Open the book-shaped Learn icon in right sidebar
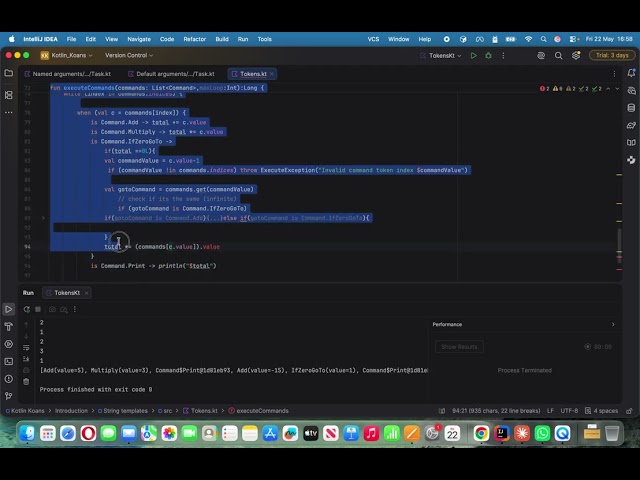640x480 pixels. pos(631,142)
